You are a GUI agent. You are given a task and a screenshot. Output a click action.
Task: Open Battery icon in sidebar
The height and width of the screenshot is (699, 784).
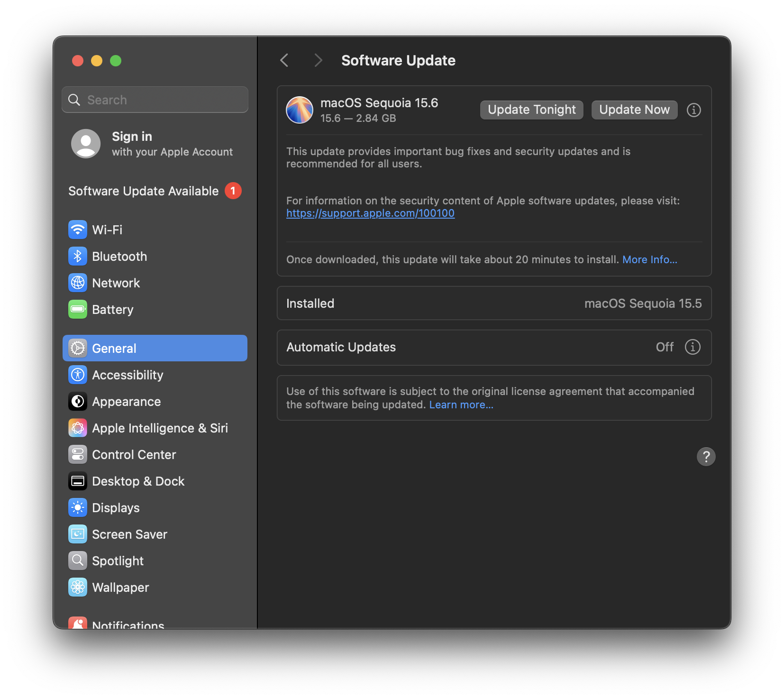78,310
